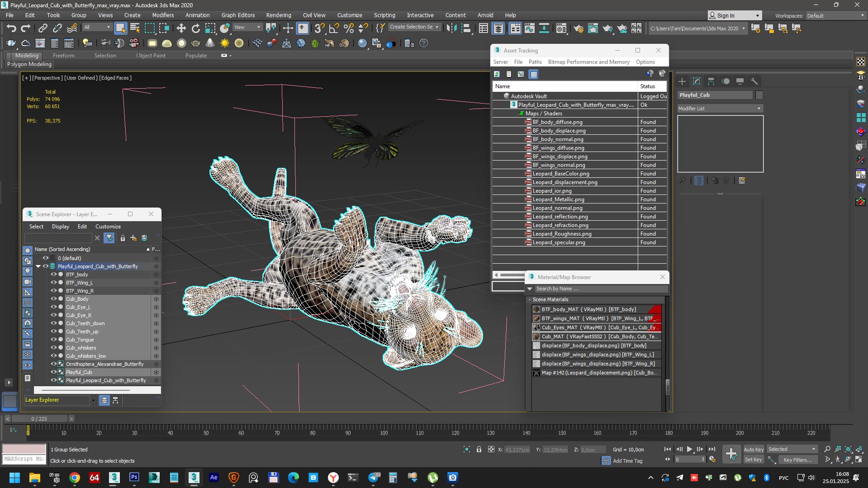Screen dimensions: 868x488
Task: Open the Utilities wrench icon
Action: tap(754, 81)
